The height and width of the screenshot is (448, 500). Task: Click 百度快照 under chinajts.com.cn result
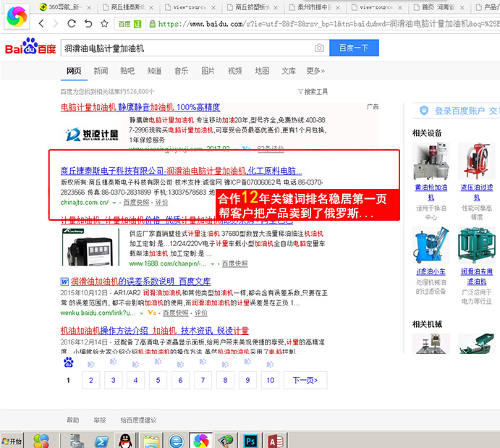(136, 203)
